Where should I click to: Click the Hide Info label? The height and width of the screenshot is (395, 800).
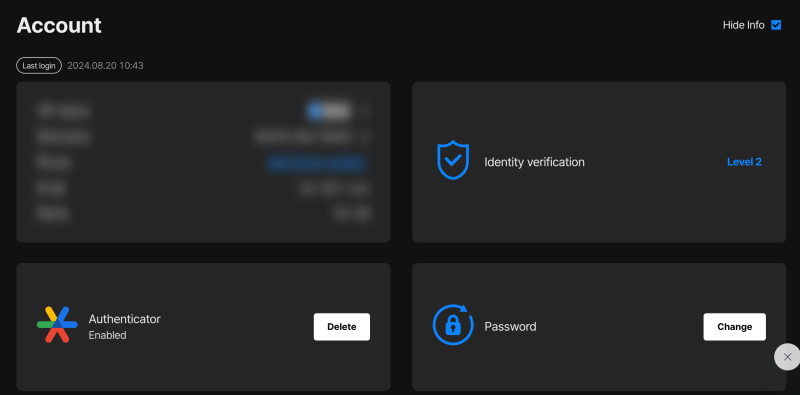(743, 25)
